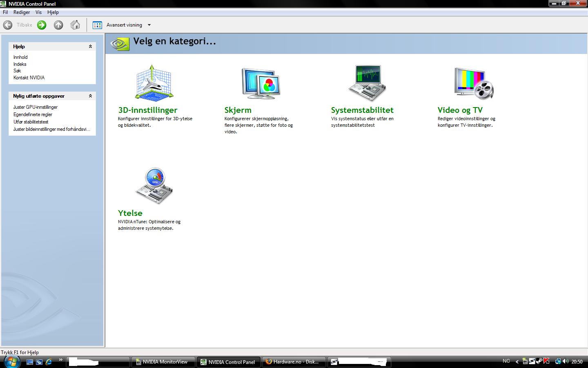Click the network connection tray icon
The width and height of the screenshot is (588, 368).
(x=558, y=361)
